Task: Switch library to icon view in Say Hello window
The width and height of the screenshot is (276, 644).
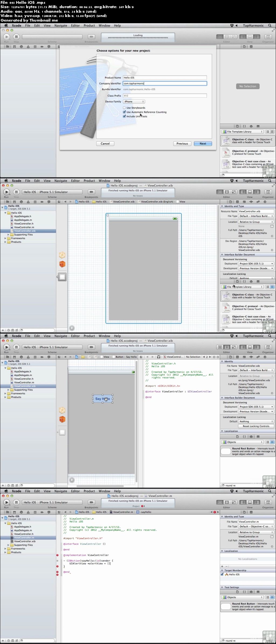Action: tap(268, 442)
